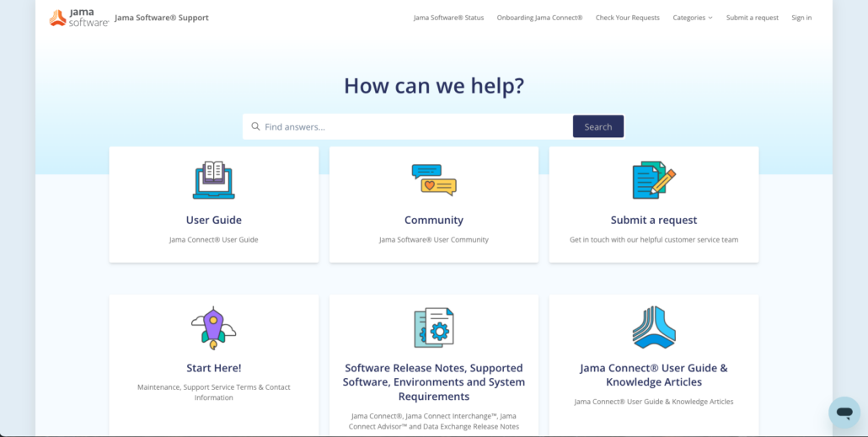
Task: Open Check Your Requests in navigation
Action: tap(628, 18)
